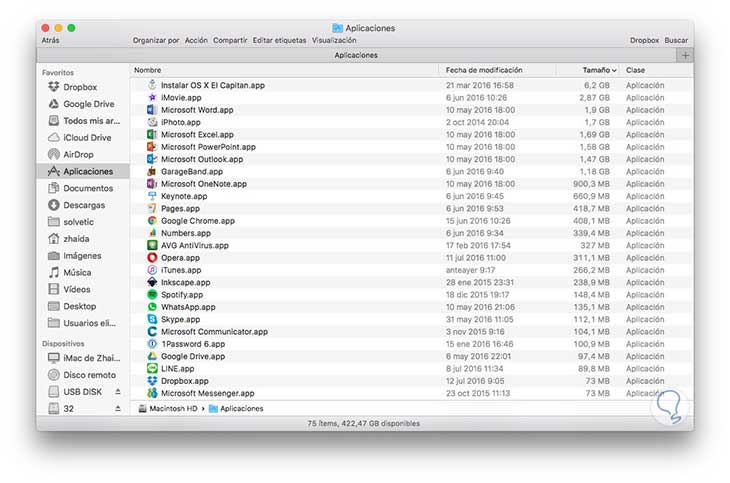This screenshot has height=483, width=730.
Task: Select Aplicaciones in the sidebar
Action: click(x=83, y=171)
